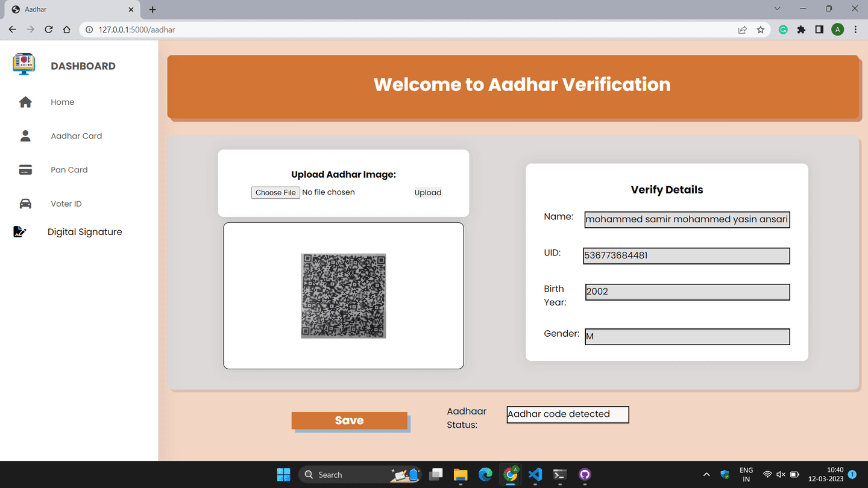
Task: Close the Aadhar browser tab
Action: tap(131, 10)
